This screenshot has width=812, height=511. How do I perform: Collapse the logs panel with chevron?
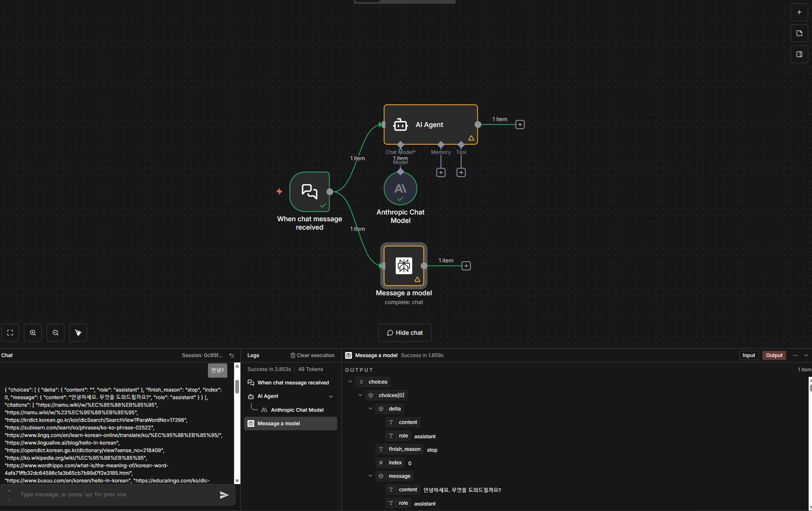pos(806,355)
